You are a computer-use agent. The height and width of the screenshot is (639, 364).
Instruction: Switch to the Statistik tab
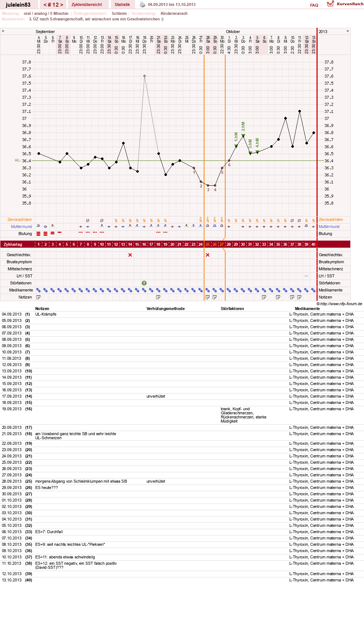coord(122,4)
